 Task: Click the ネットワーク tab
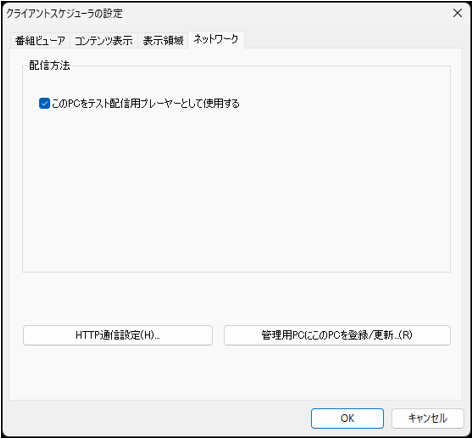[216, 39]
